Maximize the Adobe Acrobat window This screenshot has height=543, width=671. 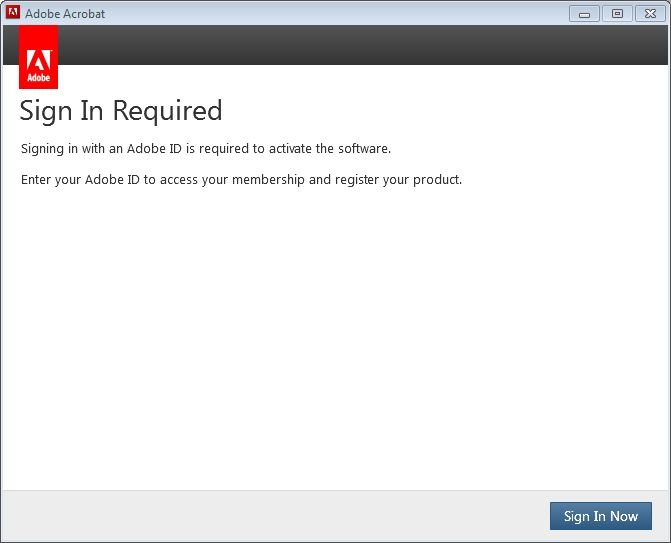click(617, 14)
